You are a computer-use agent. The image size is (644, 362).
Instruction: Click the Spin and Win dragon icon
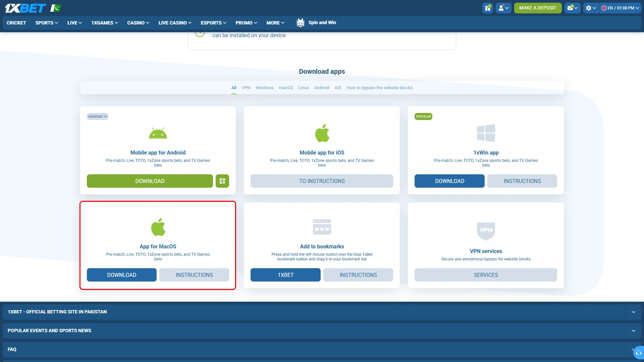click(301, 23)
